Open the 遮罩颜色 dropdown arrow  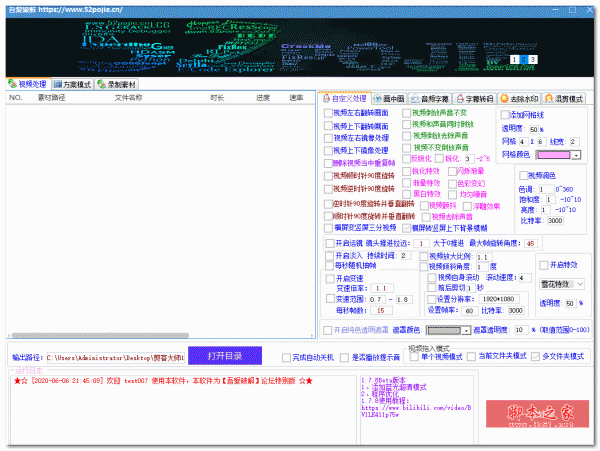point(466,331)
